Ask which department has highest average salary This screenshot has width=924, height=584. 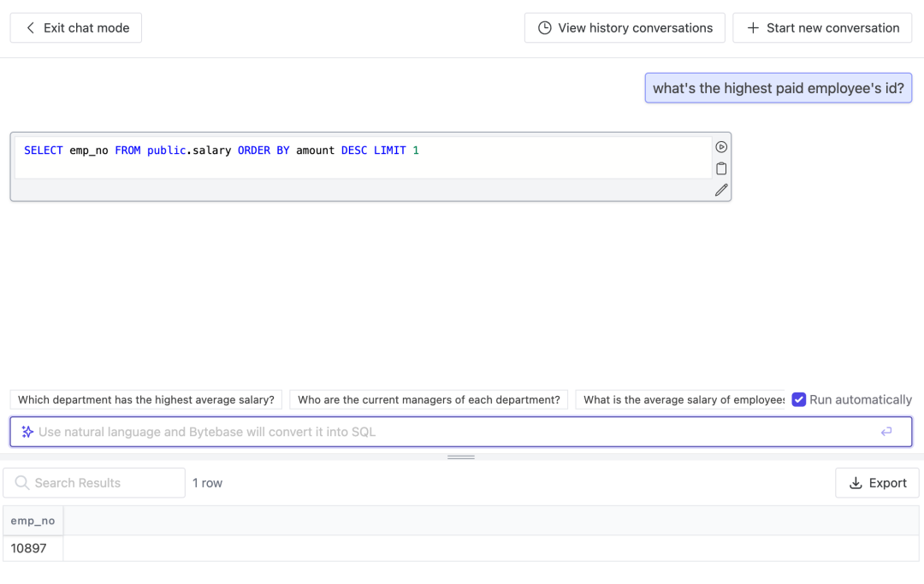[x=146, y=399]
